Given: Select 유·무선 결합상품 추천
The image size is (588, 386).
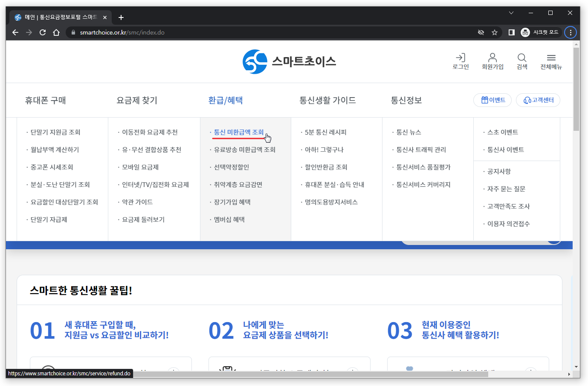Looking at the screenshot, I should point(152,150).
